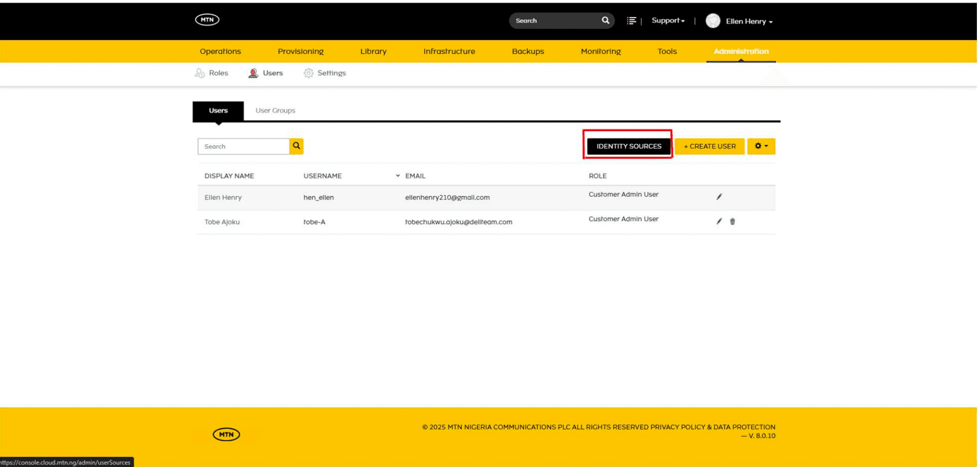Screen dimensions: 980x467
Task: Select the email ellenhenry210@gmail.com
Action: (449, 197)
